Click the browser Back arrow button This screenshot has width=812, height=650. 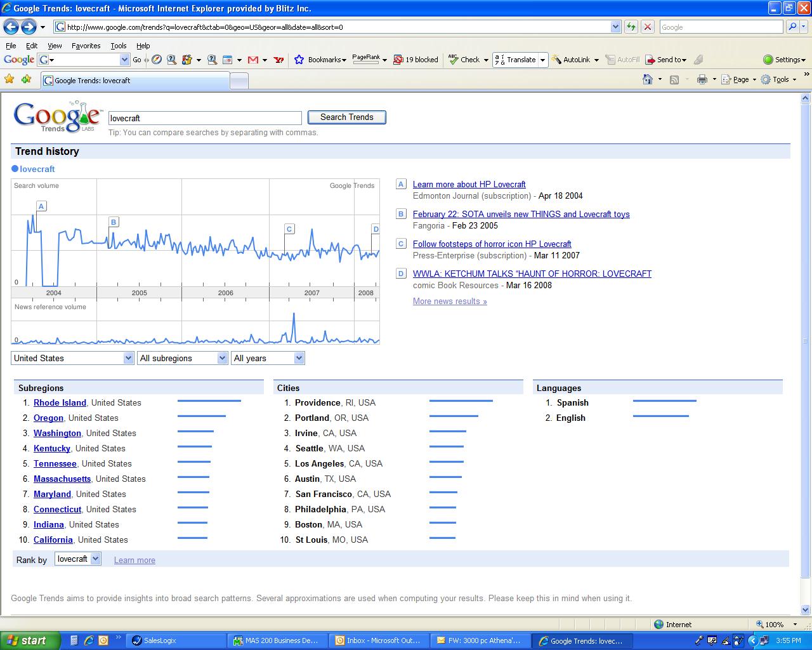pos(11,27)
